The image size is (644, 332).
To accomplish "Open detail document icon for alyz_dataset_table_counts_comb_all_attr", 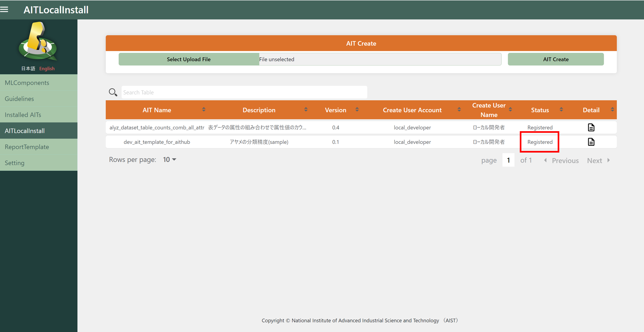I will [591, 127].
